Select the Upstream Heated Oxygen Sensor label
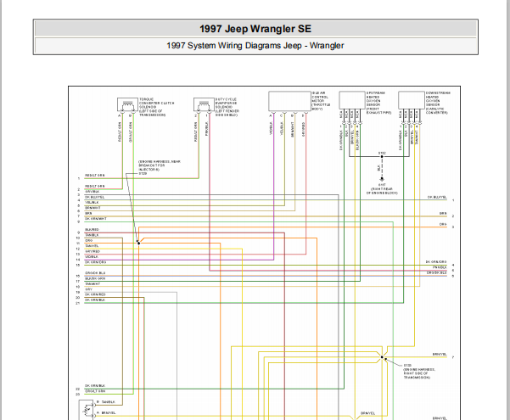The height and width of the screenshot is (420, 510). click(378, 103)
